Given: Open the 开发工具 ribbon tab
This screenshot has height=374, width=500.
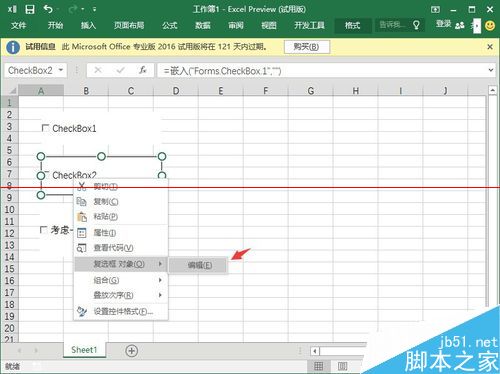Looking at the screenshot, I should tap(309, 25).
